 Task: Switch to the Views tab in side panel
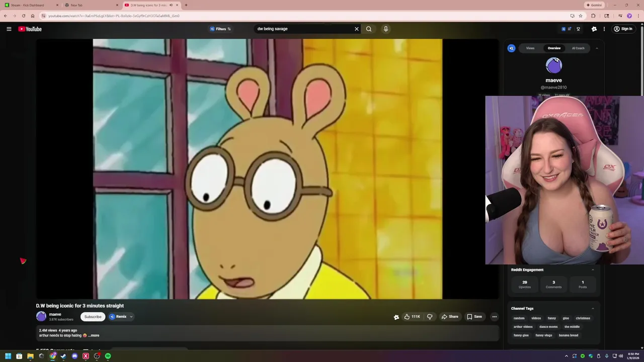530,48
